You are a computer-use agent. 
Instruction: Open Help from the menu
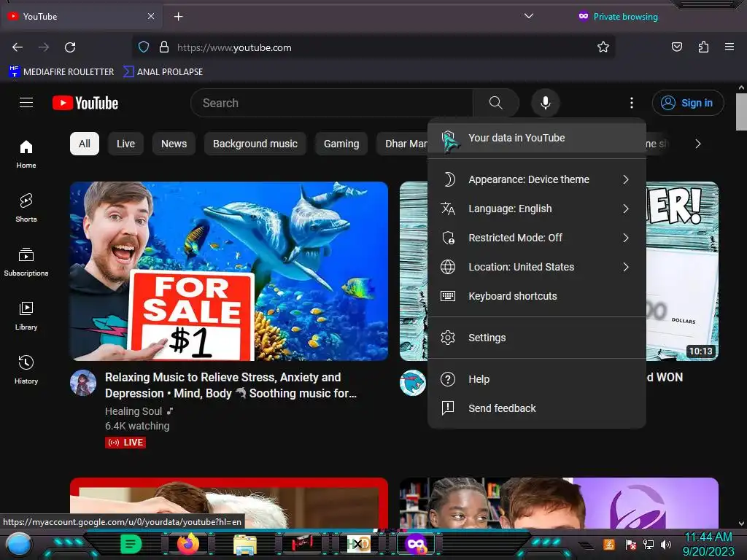coord(537,379)
